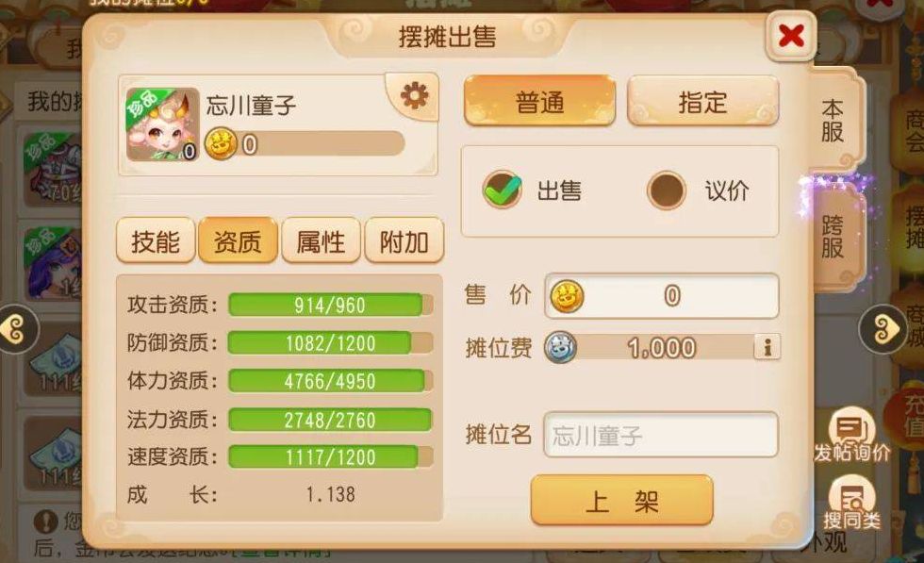This screenshot has width=924, height=563.
Task: Tap the 忘川童子 pet portrait thumbnail
Action: (162, 124)
